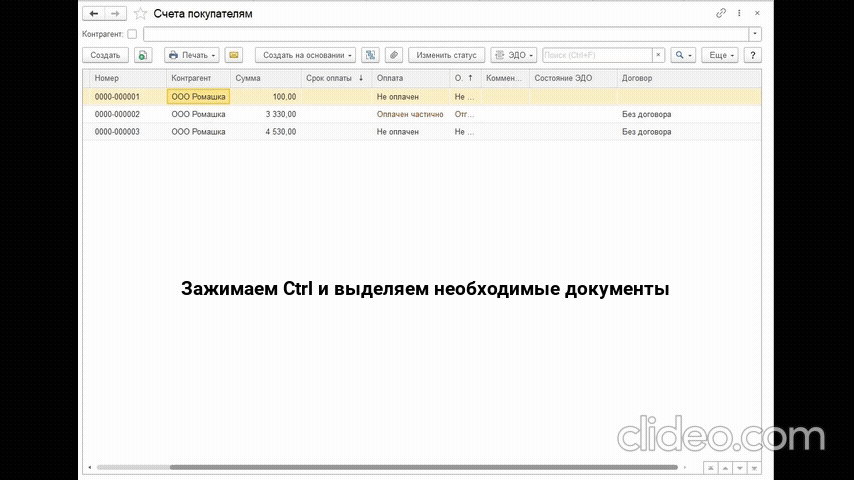
Task: Open the Еще menu
Action: coord(720,55)
